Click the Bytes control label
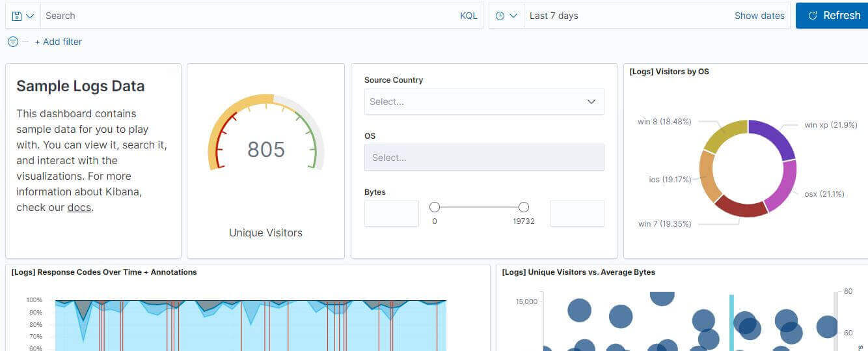Screen dimensions: 868x351 point(375,192)
